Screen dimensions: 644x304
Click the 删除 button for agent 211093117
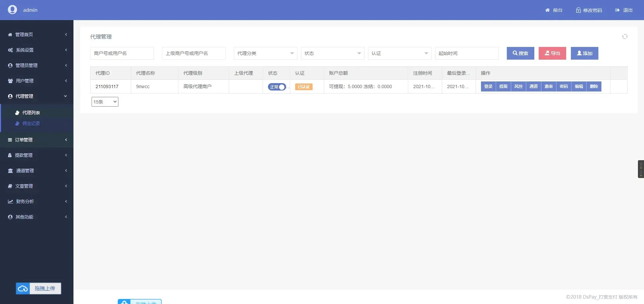coord(594,86)
